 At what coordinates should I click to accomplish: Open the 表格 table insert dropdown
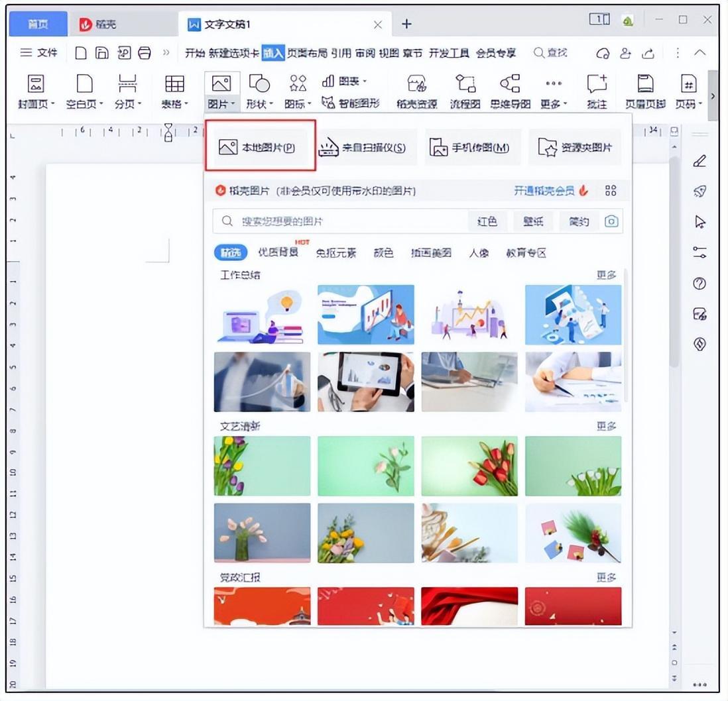[174, 104]
